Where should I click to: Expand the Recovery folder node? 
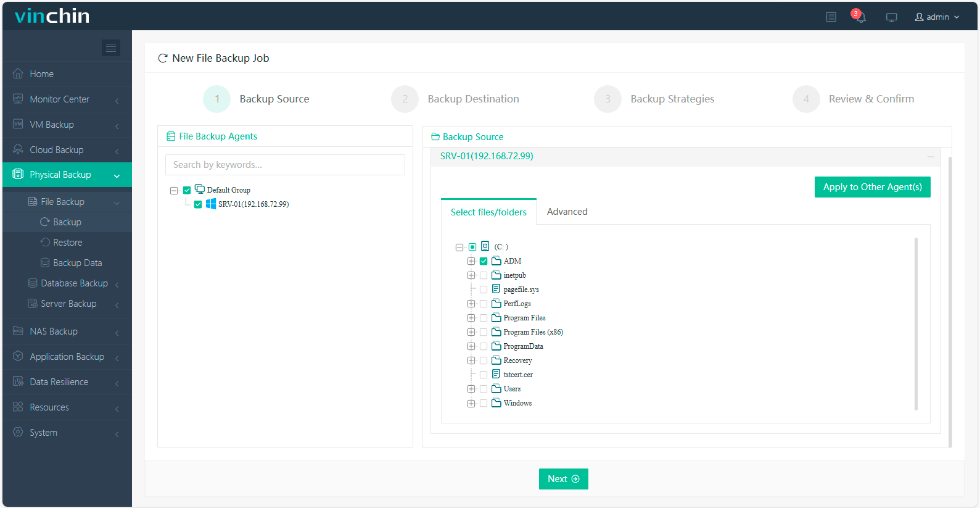(471, 360)
